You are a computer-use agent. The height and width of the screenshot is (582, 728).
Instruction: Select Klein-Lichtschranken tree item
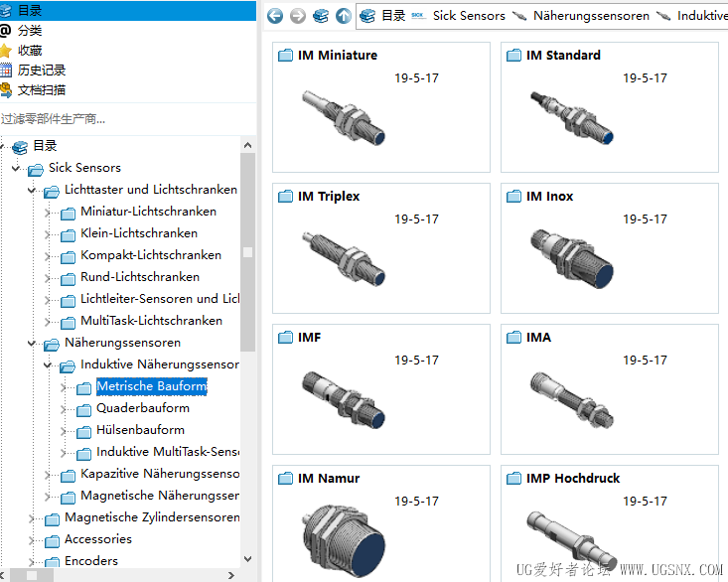pos(139,233)
